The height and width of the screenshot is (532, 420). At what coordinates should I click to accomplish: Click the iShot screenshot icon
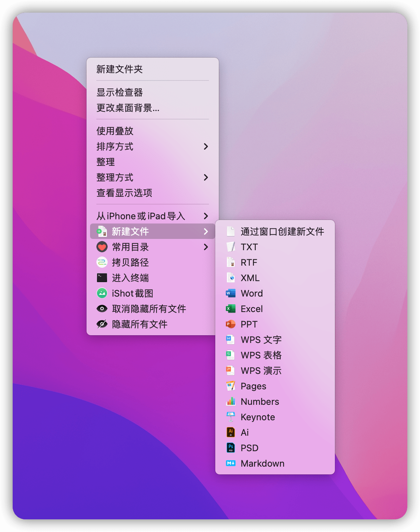102,293
